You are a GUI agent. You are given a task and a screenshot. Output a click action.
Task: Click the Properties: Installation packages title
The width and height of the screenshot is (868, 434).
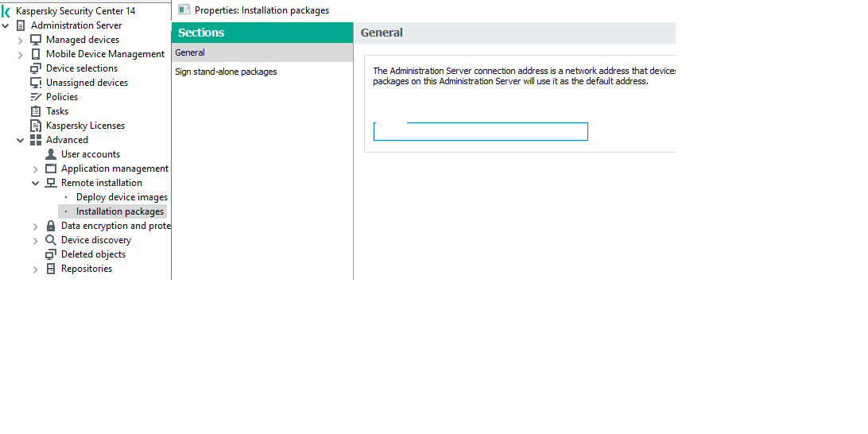[x=262, y=10]
